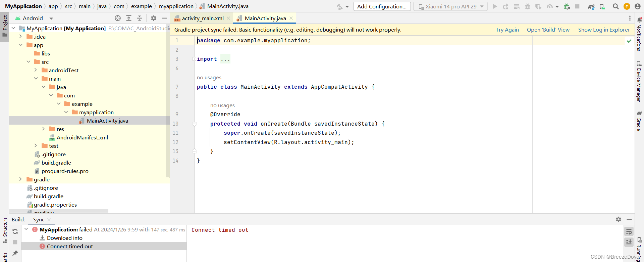
Task: Click Collapse All icon in Project panel
Action: point(140,18)
